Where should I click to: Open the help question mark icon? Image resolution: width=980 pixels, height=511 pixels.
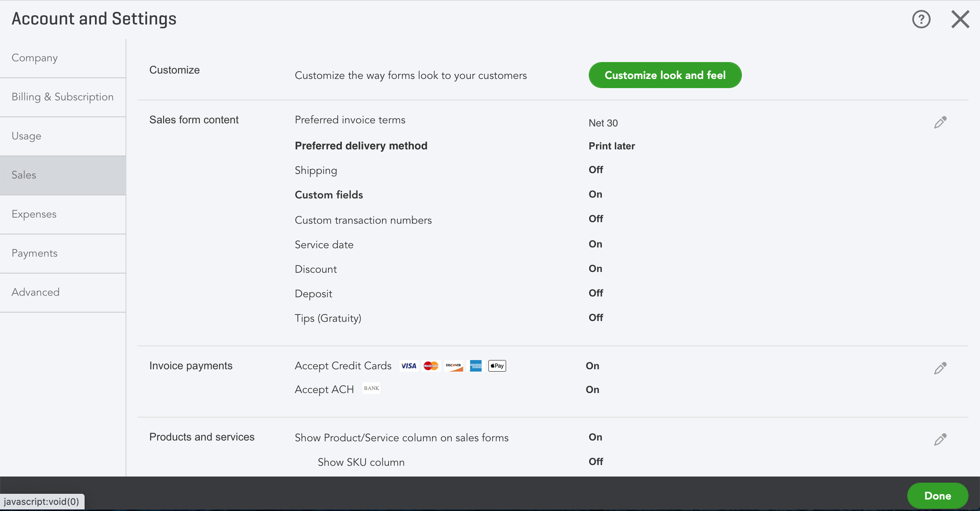coord(921,19)
